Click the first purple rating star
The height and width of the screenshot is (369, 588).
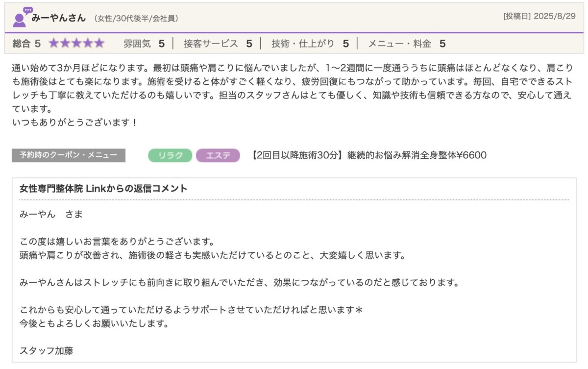[x=53, y=44]
